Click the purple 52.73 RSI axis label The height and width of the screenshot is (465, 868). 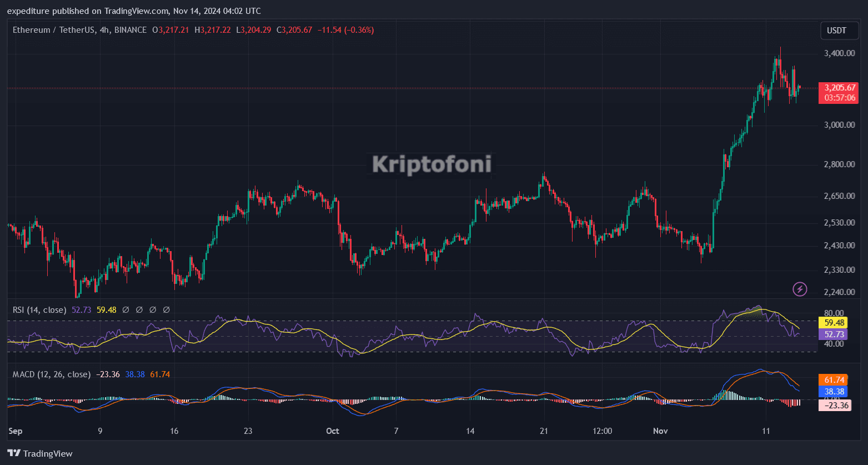coord(834,334)
